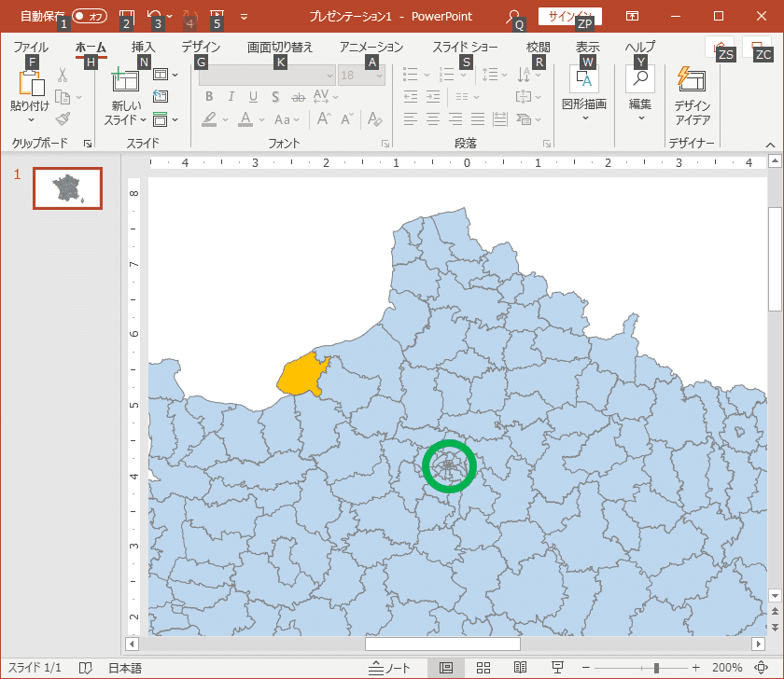Viewport: 784px width, 679px height.
Task: Click the Cut scissors icon
Action: click(x=63, y=75)
